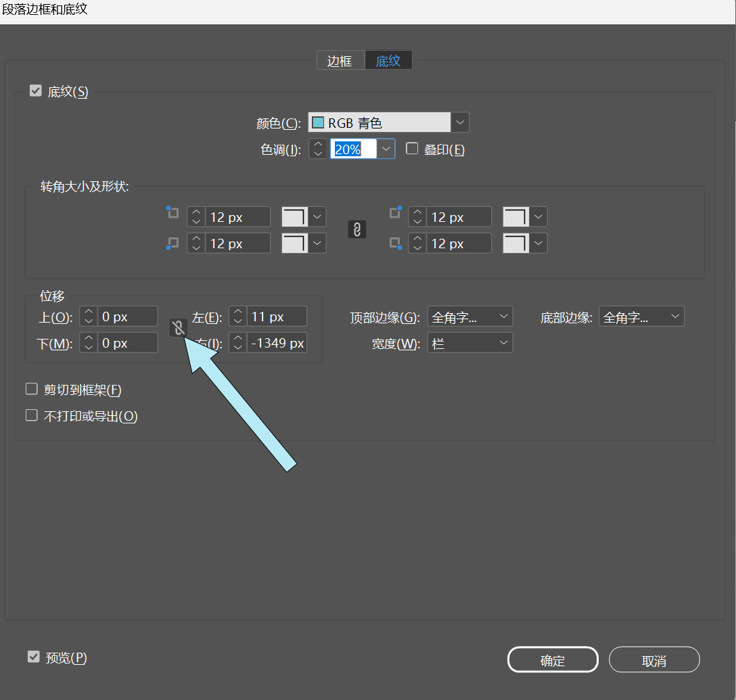
Task: Click bottom-left corner shape preview icon
Action: tap(294, 243)
